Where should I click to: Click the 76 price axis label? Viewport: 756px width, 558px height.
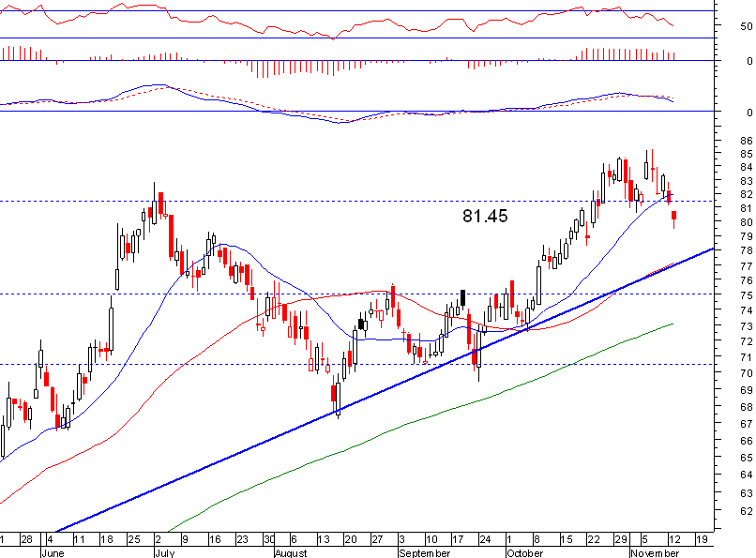click(x=747, y=280)
